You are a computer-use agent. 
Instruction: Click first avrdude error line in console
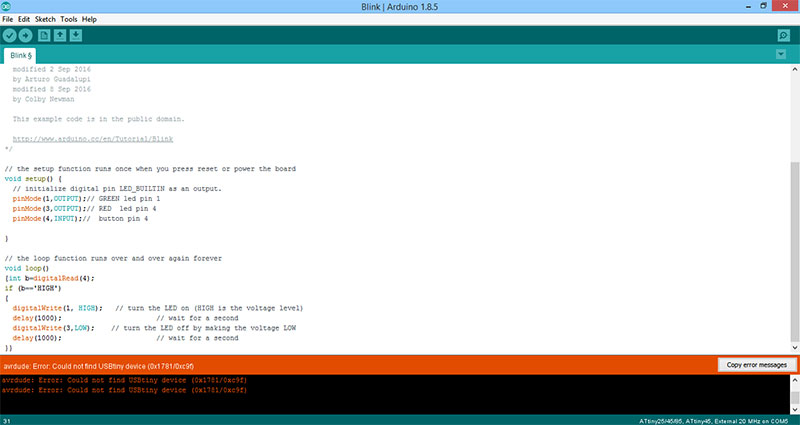tap(124, 380)
